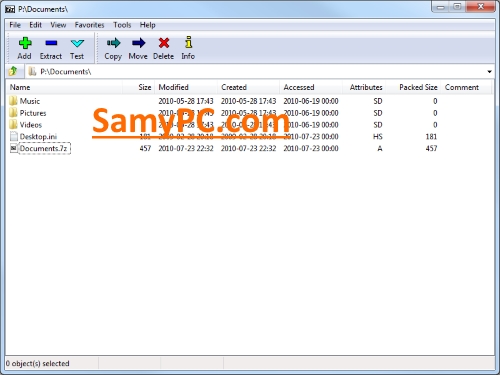Select the Desktop.ini file name

(x=38, y=137)
